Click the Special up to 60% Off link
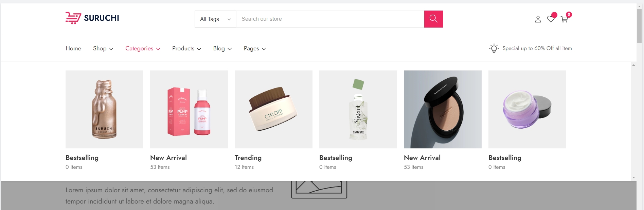This screenshot has height=210, width=644. (x=537, y=48)
